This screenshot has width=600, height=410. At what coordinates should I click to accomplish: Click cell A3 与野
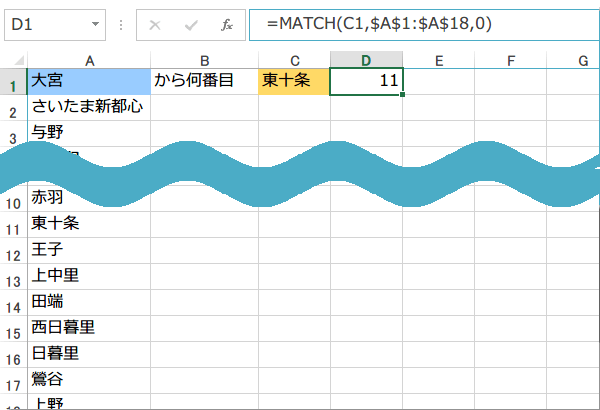(x=89, y=134)
